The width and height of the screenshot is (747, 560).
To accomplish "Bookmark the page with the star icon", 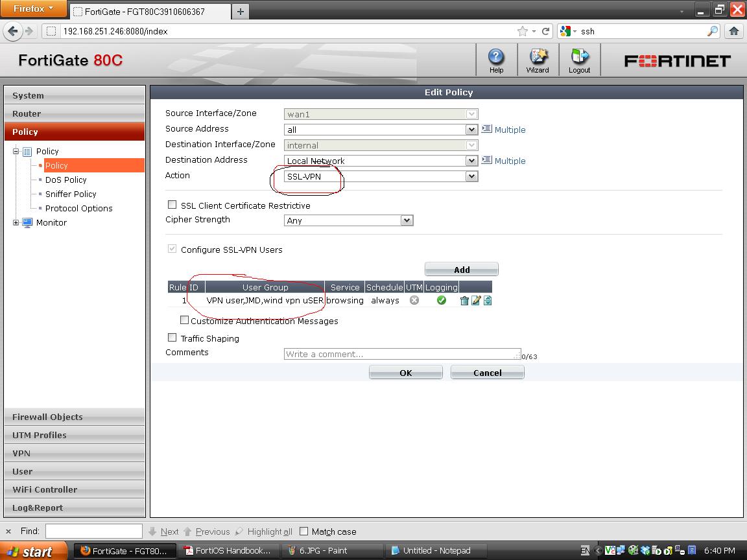I will 523,31.
